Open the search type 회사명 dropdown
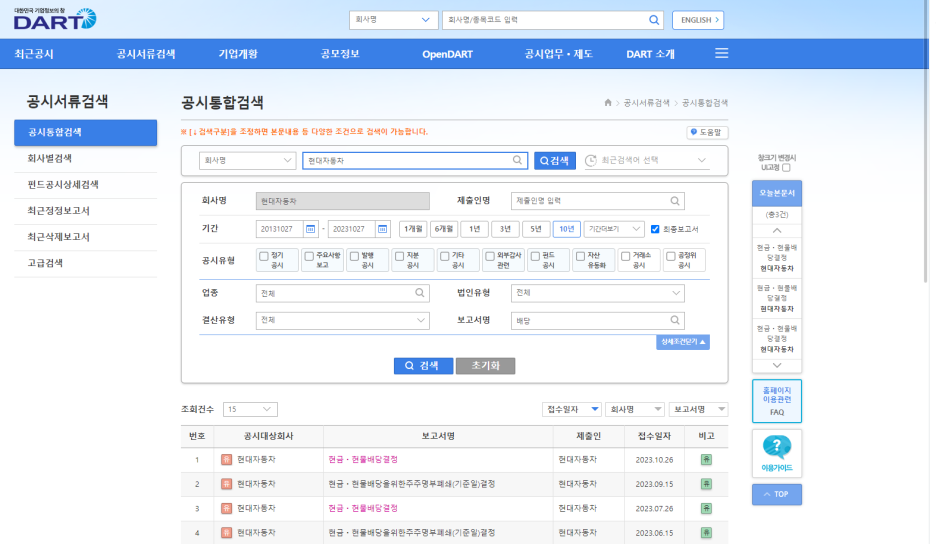 point(247,160)
